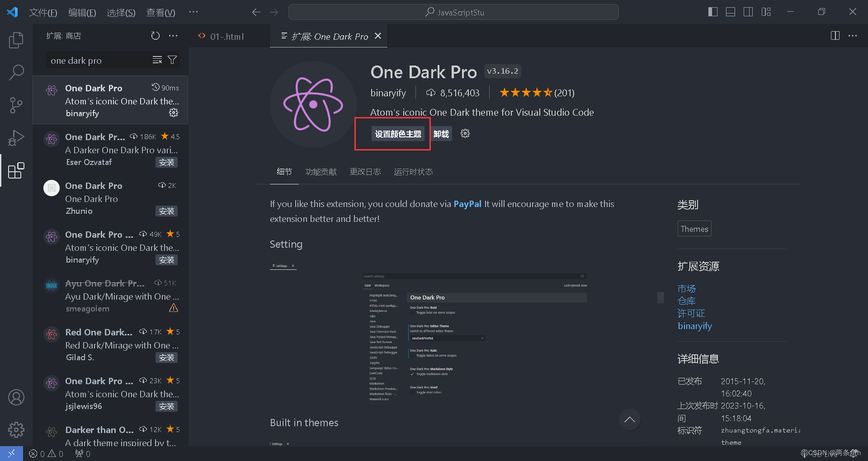Install One Dark Pro by Eser Ozvataf

166,162
